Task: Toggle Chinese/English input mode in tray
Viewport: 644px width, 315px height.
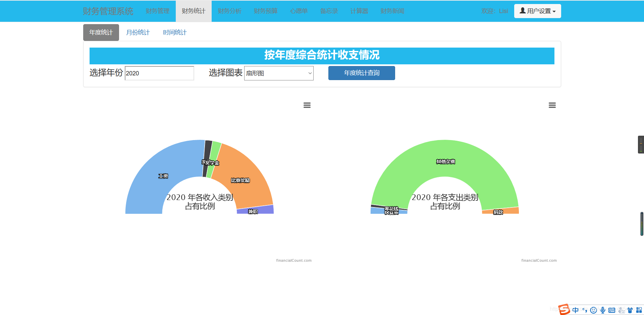Action: 576,310
